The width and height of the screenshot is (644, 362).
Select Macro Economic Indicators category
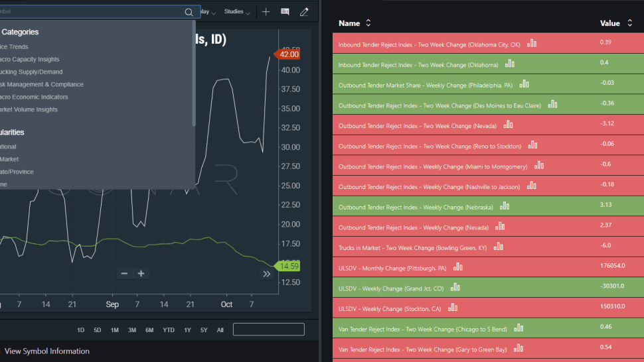tap(34, 97)
